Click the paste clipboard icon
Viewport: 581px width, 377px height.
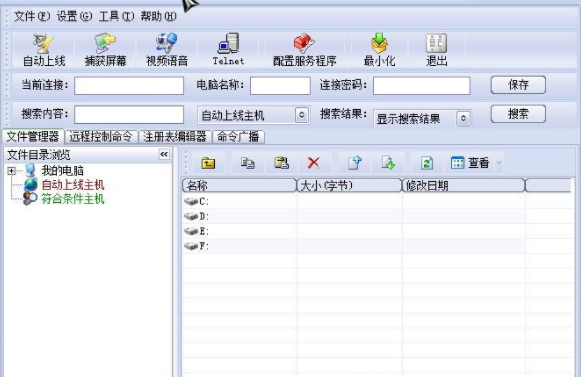pyautogui.click(x=281, y=163)
